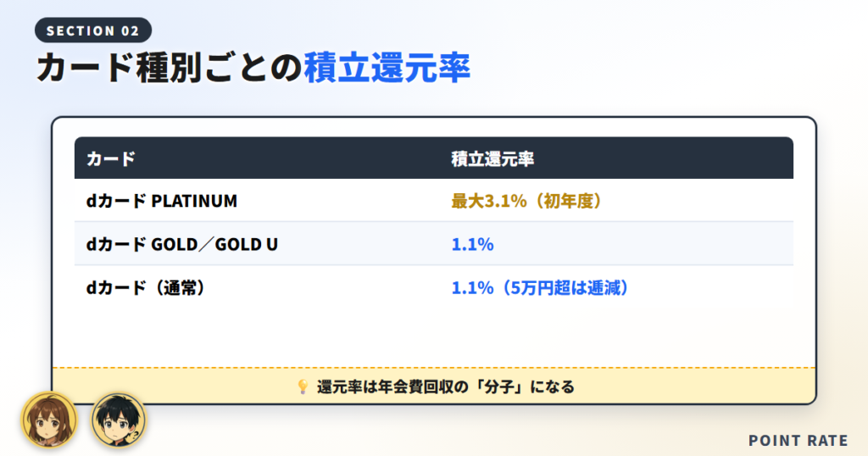Click the empty area below the table rows
The height and width of the screenshot is (456, 868).
pos(434,336)
